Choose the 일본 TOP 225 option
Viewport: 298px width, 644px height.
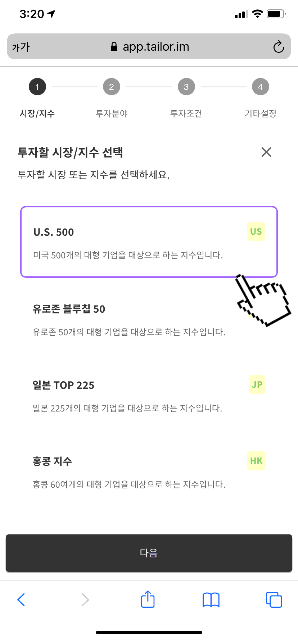[x=149, y=395]
